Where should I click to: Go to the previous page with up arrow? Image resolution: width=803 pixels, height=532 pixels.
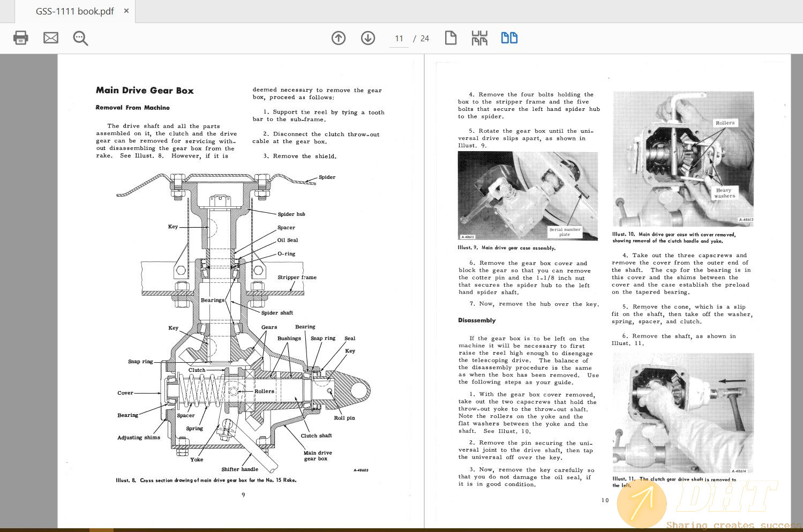point(339,38)
